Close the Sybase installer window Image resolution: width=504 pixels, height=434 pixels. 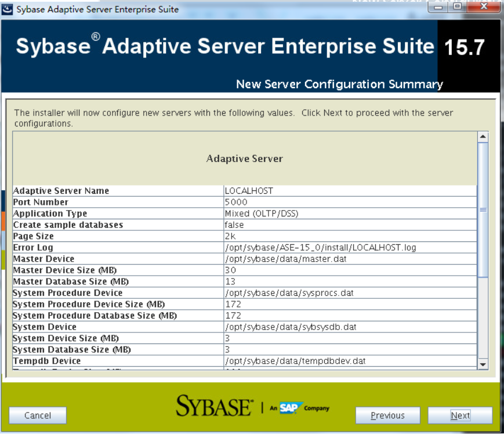[484, 7]
